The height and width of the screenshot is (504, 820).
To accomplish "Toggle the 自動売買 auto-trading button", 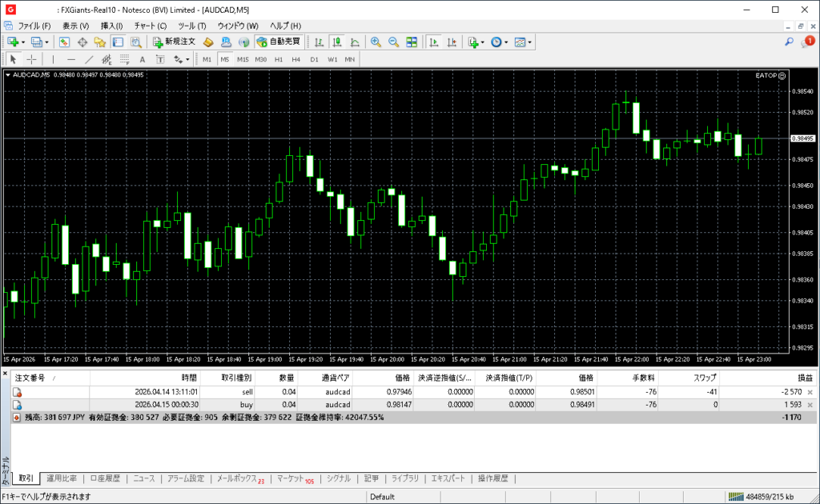I will tap(278, 42).
